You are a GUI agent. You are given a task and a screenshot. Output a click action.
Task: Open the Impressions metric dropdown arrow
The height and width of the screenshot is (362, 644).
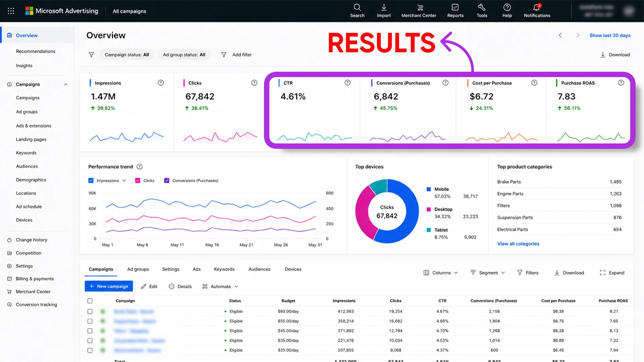click(x=124, y=180)
